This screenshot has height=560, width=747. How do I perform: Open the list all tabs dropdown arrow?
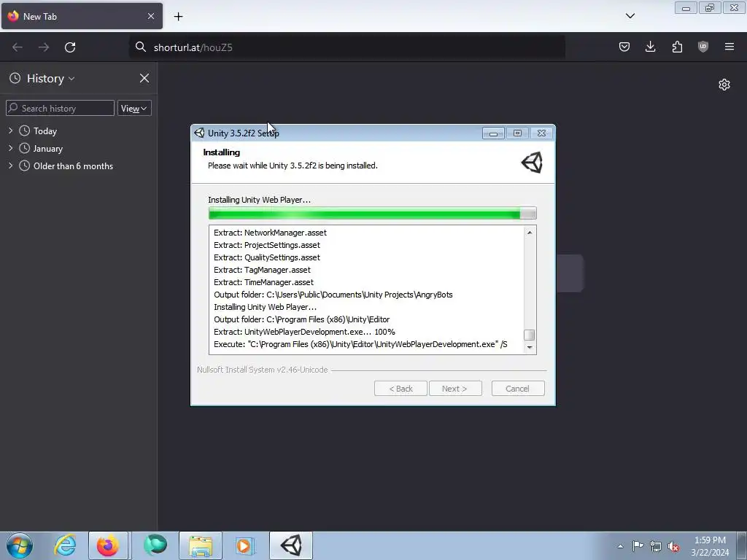[x=630, y=16]
